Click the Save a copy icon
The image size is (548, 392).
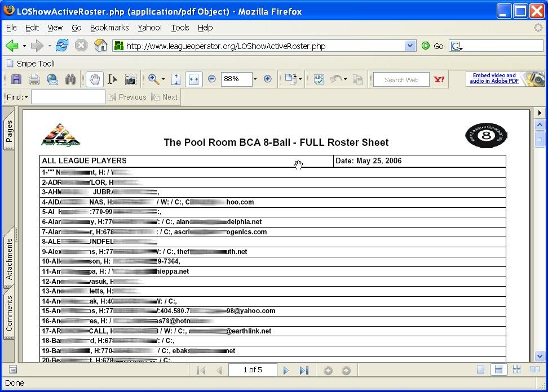pyautogui.click(x=16, y=79)
